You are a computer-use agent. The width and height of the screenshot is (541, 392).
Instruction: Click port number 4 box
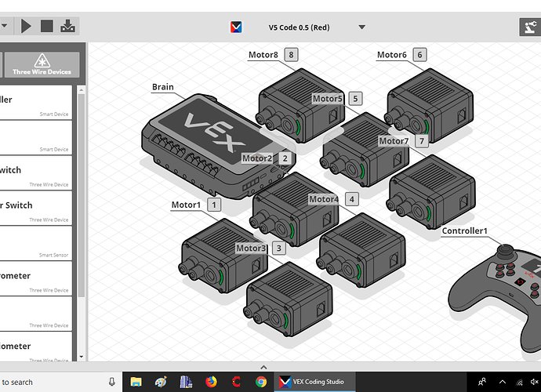(x=351, y=199)
